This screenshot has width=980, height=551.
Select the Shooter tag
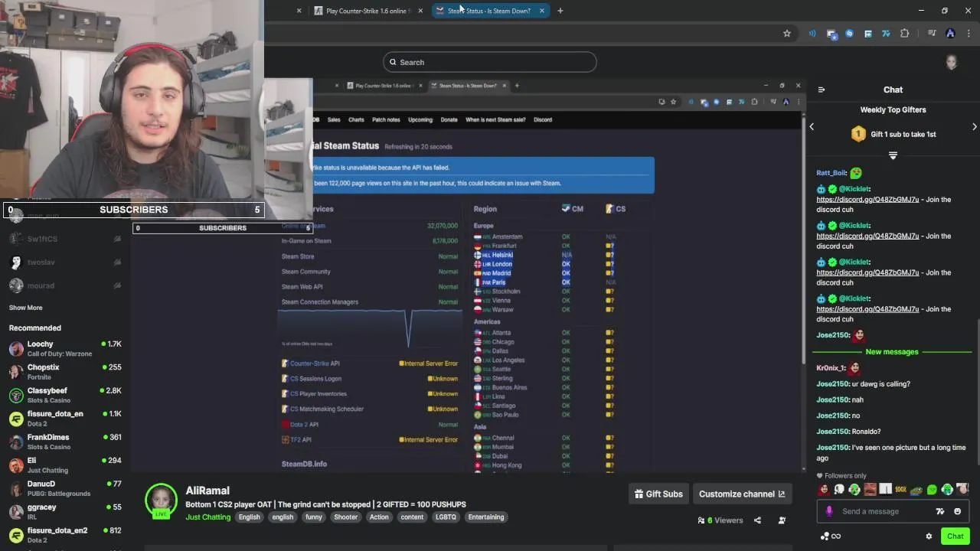click(x=345, y=517)
